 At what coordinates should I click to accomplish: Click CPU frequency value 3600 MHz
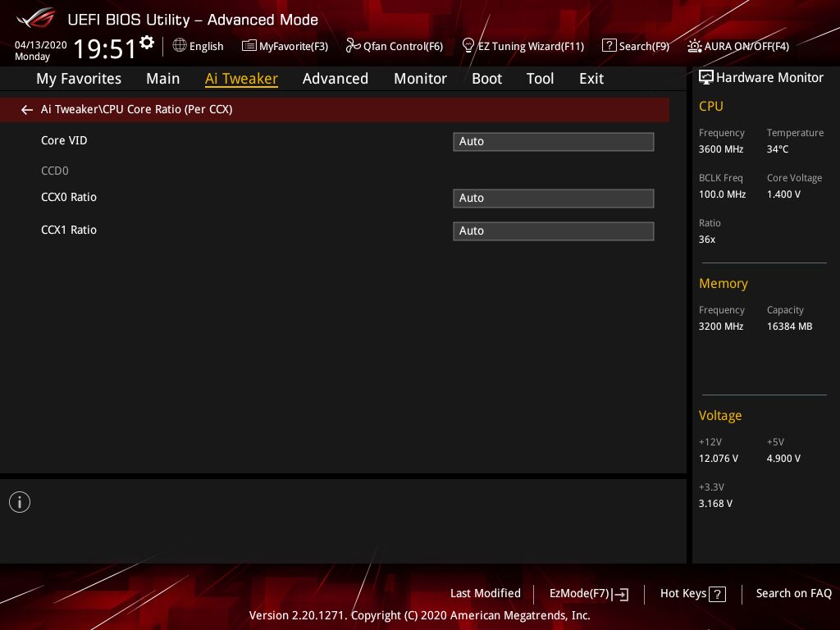coord(720,149)
